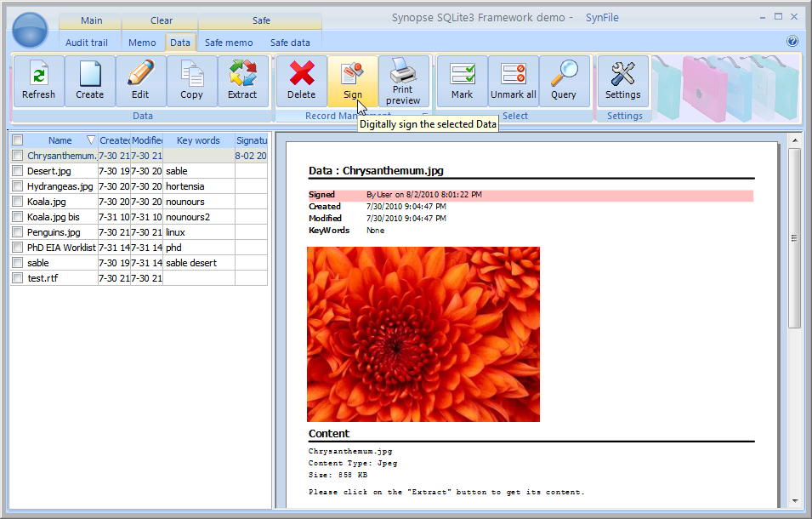Open Print preview

click(403, 81)
